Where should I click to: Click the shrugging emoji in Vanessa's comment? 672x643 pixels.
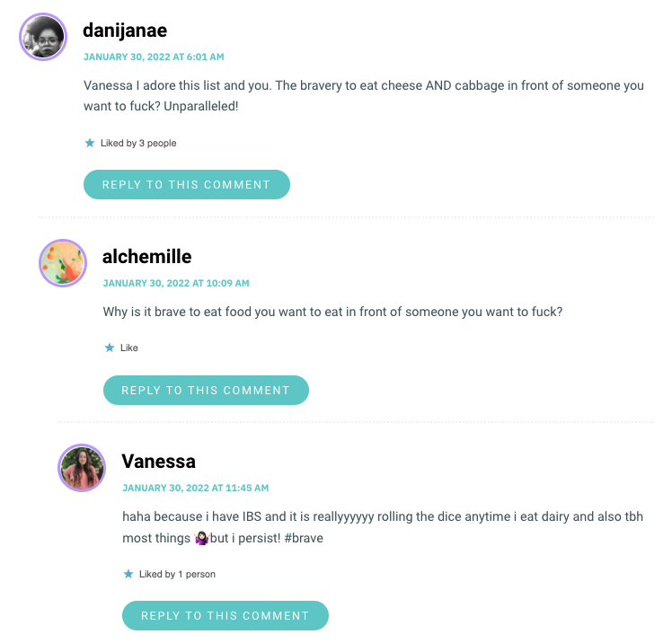(201, 538)
